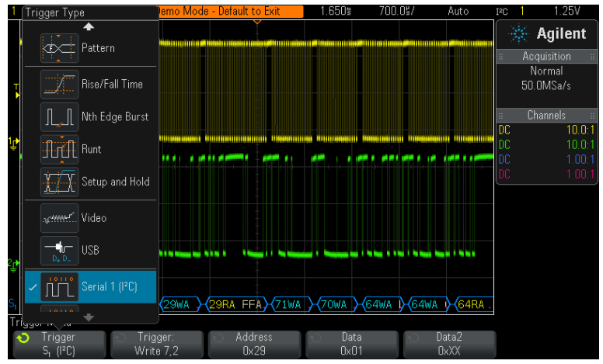Click blue channel 3 DC 1.00:1 row
Screen dimensions: 603x364
coord(546,159)
